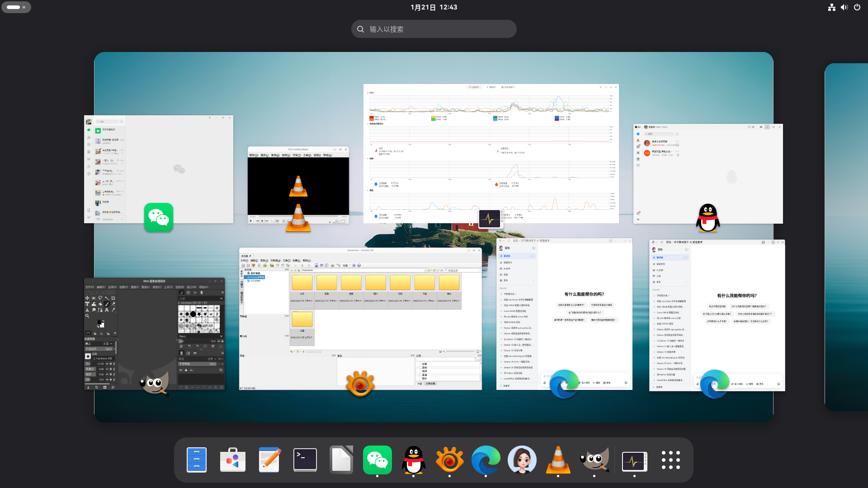Launch the Software store from the dock
Screen dimensions: 868x488
[233, 460]
